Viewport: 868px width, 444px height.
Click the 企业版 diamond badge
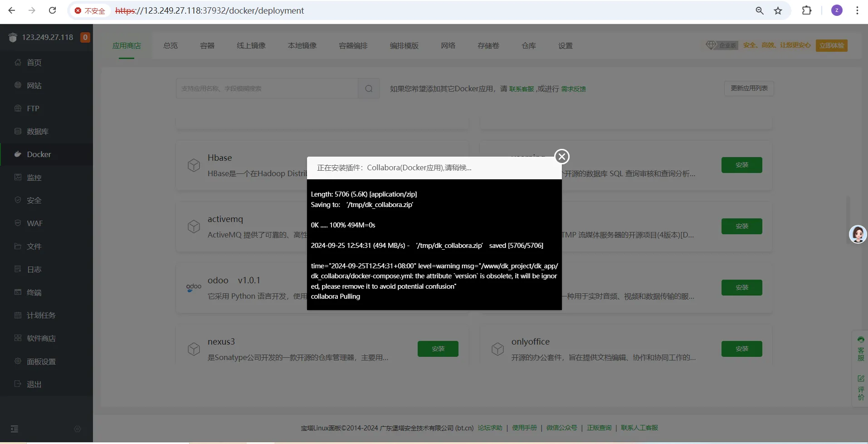(722, 45)
